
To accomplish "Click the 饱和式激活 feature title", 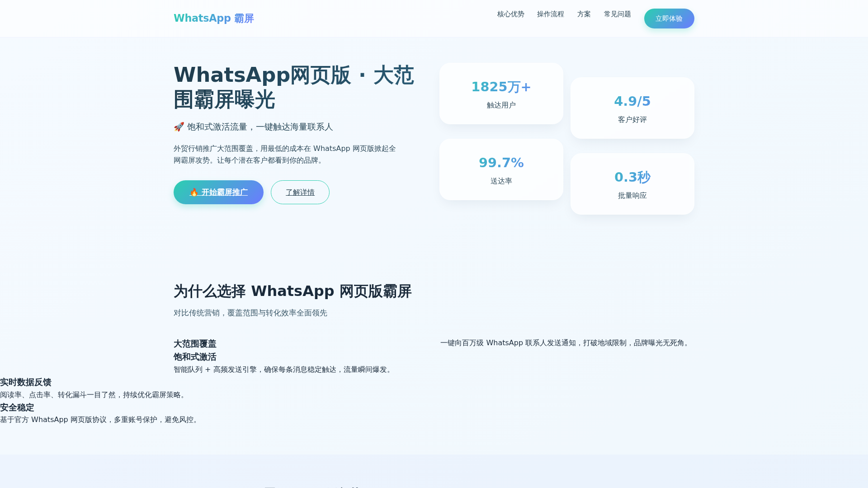I will pyautogui.click(x=195, y=357).
